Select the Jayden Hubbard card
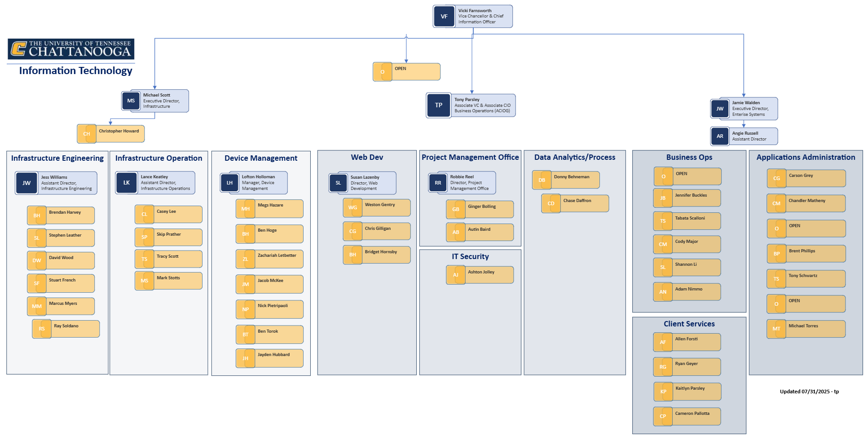The height and width of the screenshot is (440, 868). point(269,358)
